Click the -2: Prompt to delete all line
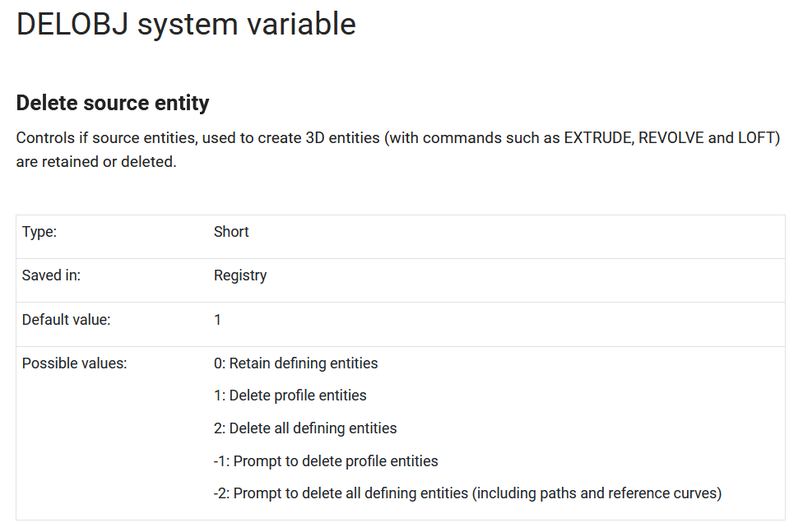 [467, 493]
